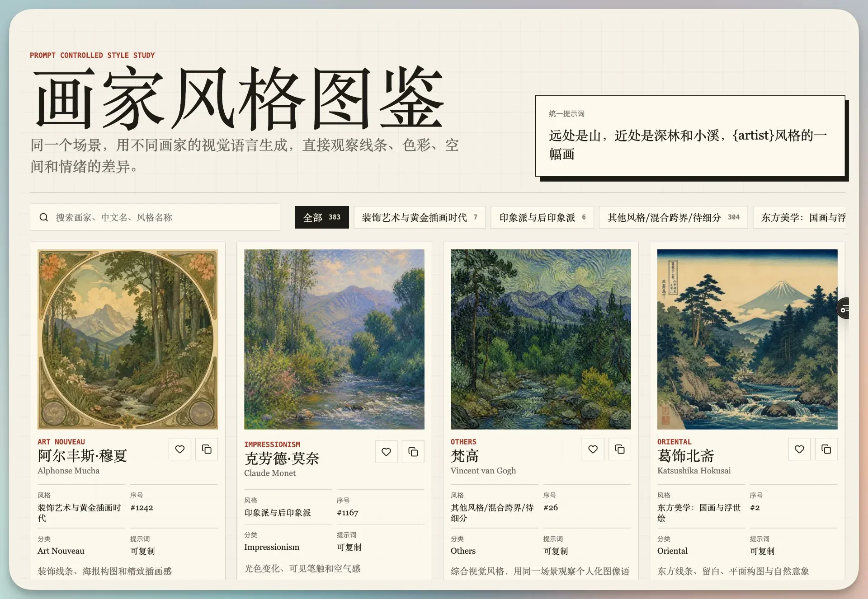Click the 梵高 artist title
The height and width of the screenshot is (599, 868).
[x=465, y=456]
